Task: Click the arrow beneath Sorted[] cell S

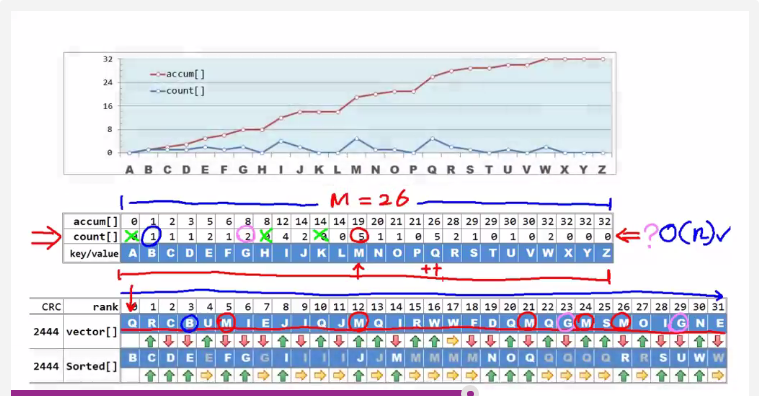Action: (661, 376)
